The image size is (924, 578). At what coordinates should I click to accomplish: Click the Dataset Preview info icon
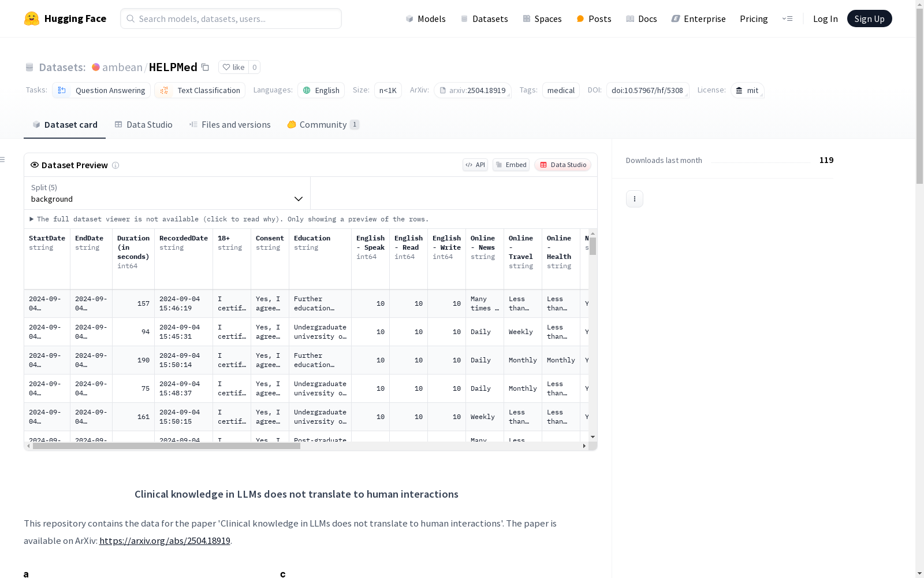click(115, 165)
